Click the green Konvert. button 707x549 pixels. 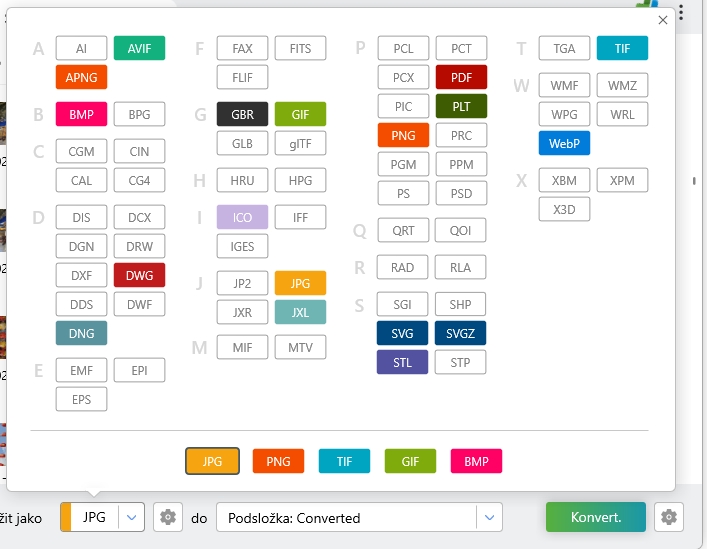596,517
